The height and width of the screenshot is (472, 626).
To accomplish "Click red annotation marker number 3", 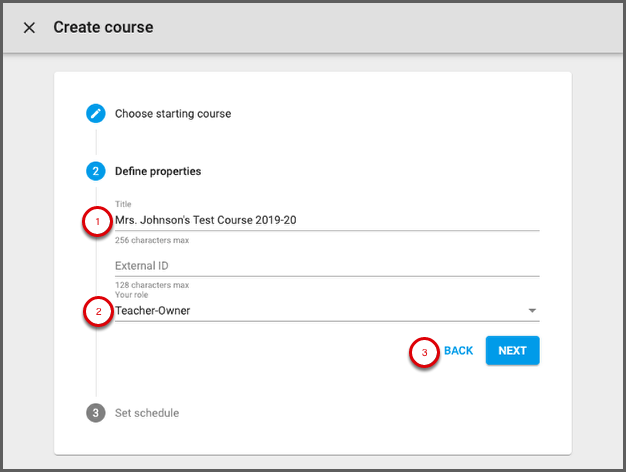I will tap(425, 352).
